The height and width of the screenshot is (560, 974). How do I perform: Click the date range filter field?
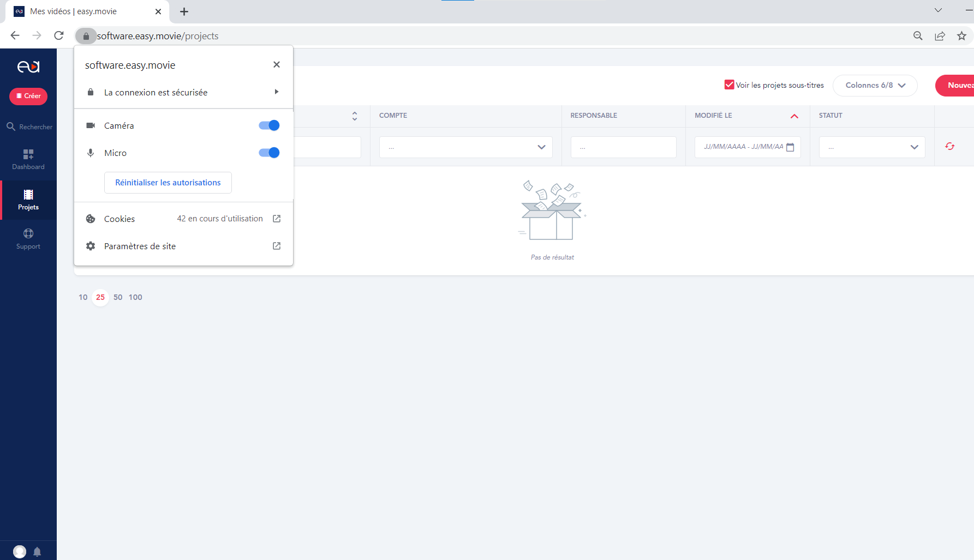pyautogui.click(x=748, y=147)
